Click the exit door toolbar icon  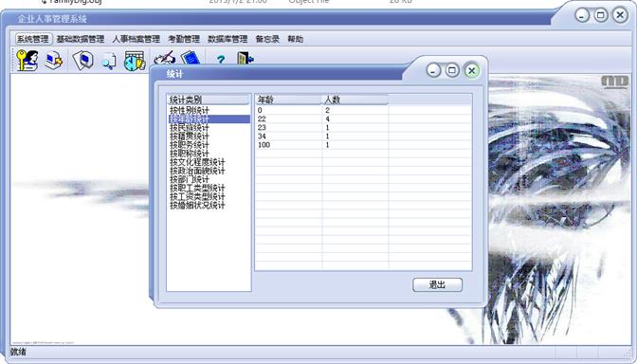[x=245, y=58]
